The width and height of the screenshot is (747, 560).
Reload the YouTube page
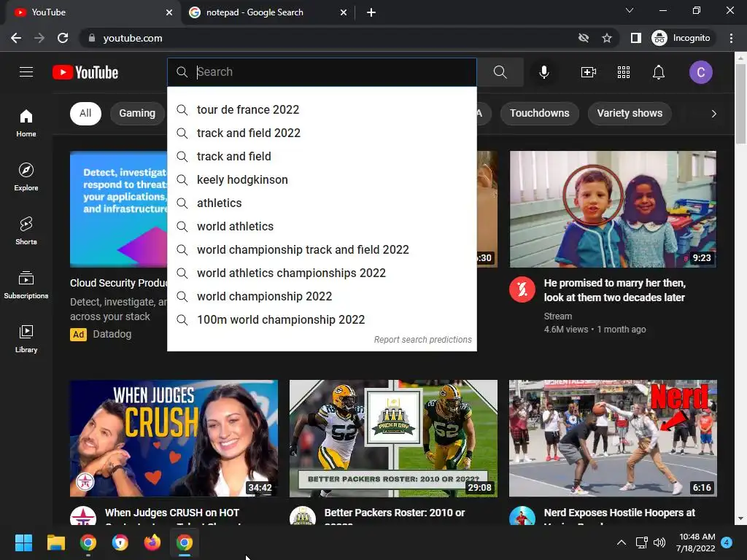click(63, 38)
